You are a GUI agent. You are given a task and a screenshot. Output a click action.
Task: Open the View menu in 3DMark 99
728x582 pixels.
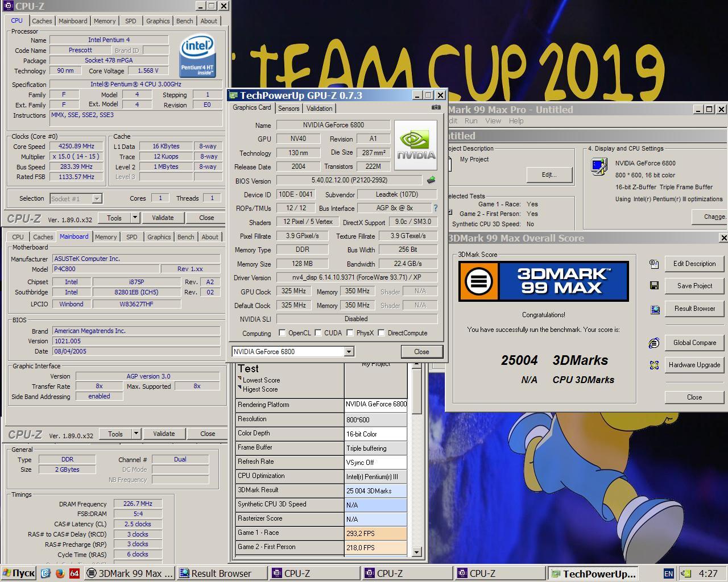point(493,121)
